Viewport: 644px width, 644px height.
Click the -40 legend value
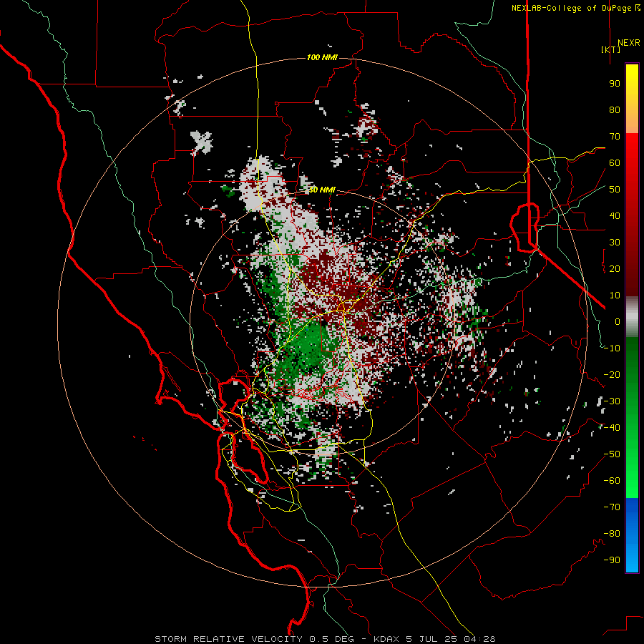[612, 428]
